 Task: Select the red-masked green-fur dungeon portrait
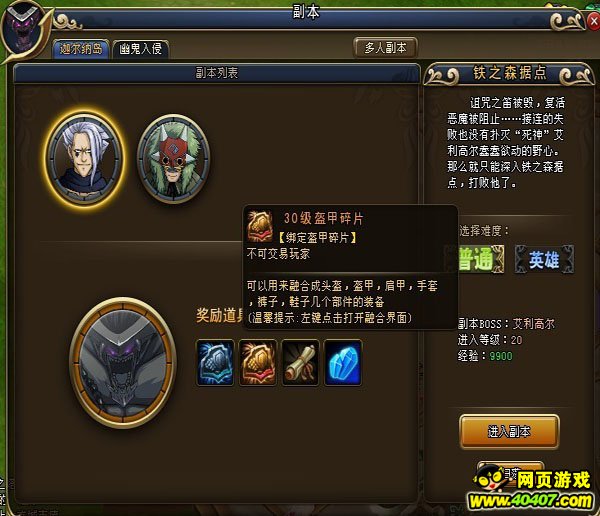pos(173,158)
